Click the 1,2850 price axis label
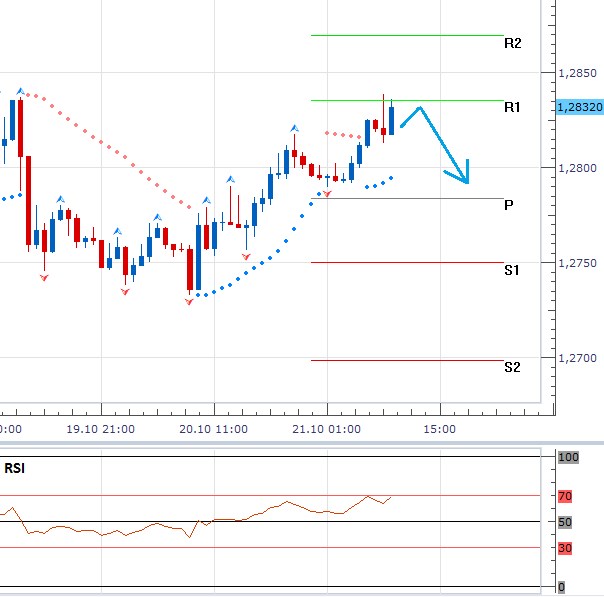Image resolution: width=604 pixels, height=597 pixels. coord(574,73)
